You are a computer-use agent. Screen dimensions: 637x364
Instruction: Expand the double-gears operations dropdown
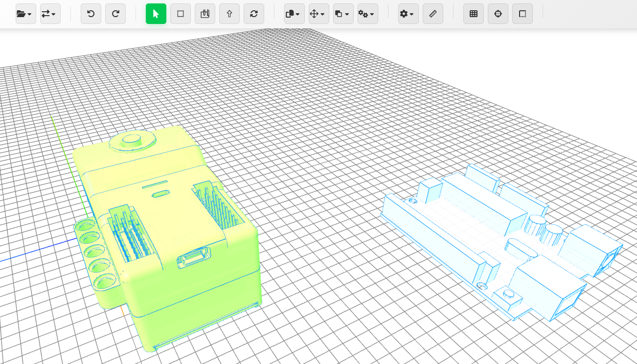click(x=367, y=14)
